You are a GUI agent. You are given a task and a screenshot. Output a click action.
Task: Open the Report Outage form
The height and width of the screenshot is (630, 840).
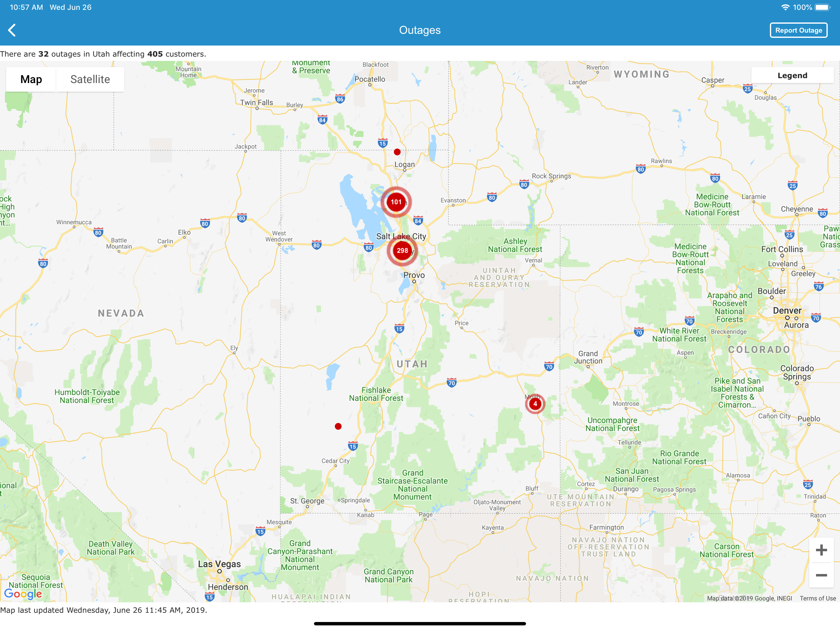(798, 30)
